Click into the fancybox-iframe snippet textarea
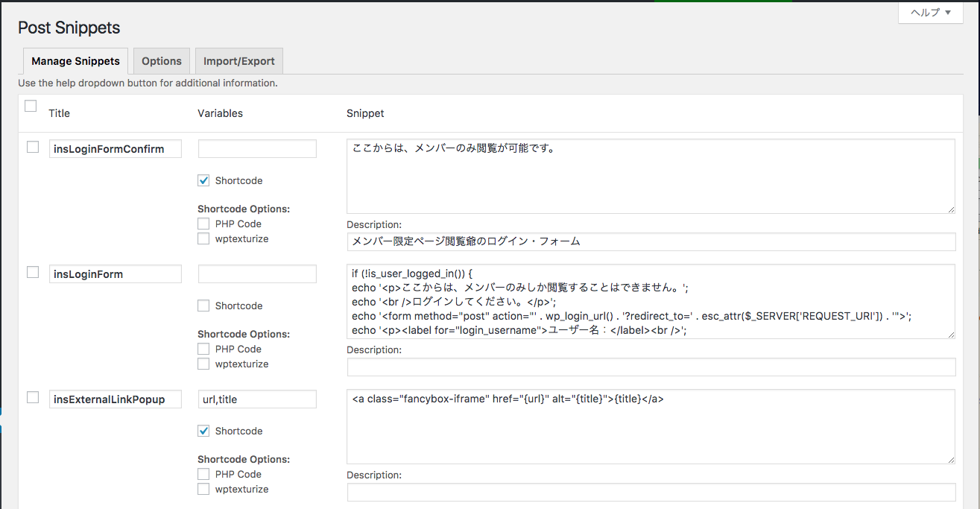980x509 pixels. (x=651, y=426)
